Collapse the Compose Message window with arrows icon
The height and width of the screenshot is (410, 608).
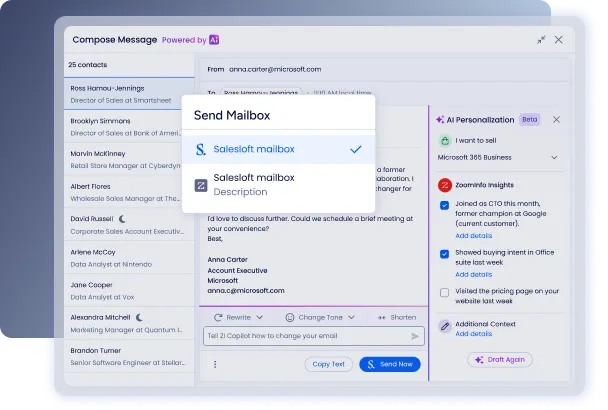click(x=541, y=40)
